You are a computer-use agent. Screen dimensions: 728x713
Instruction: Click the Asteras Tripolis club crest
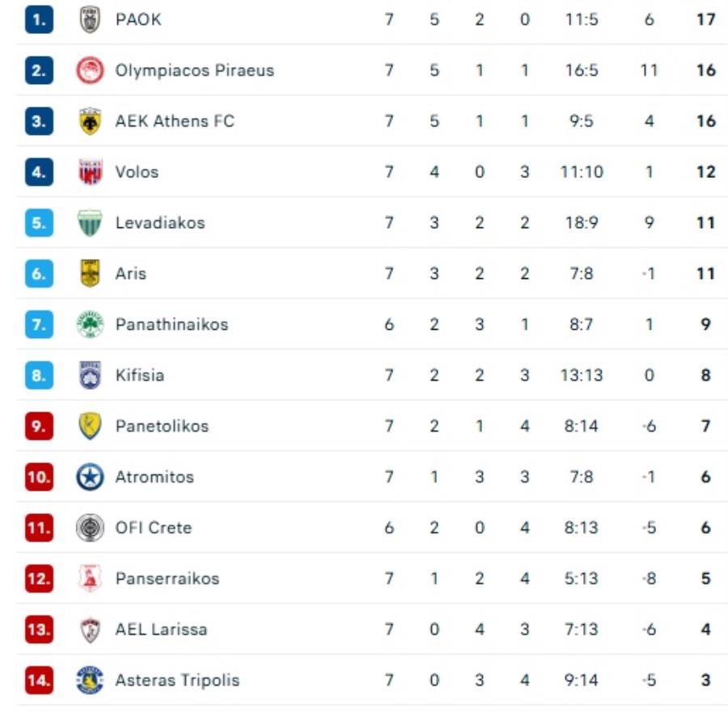[x=90, y=681]
